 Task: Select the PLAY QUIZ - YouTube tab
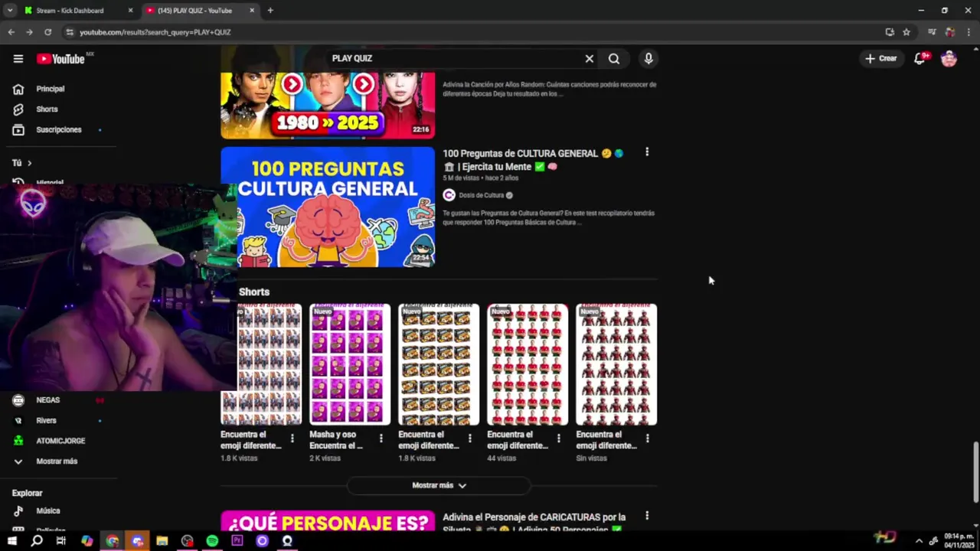point(201,11)
